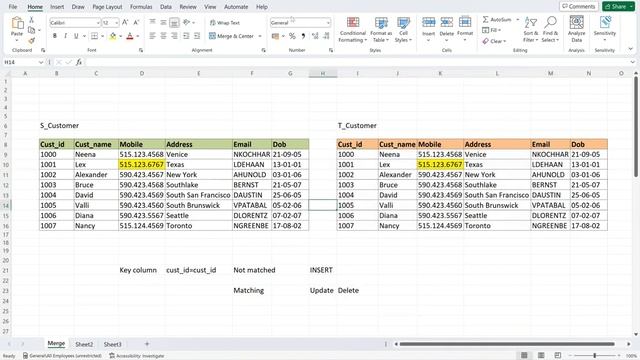Screen dimensions: 640x360
Task: Click the Insert cells icon
Action: click(x=429, y=22)
